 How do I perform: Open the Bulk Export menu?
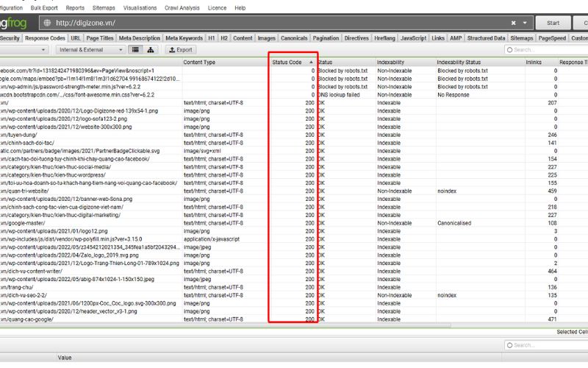coord(44,7)
